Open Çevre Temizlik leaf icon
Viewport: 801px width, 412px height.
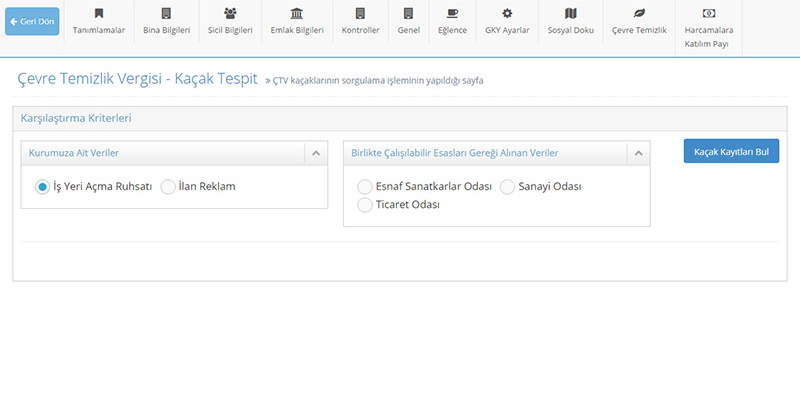639,13
